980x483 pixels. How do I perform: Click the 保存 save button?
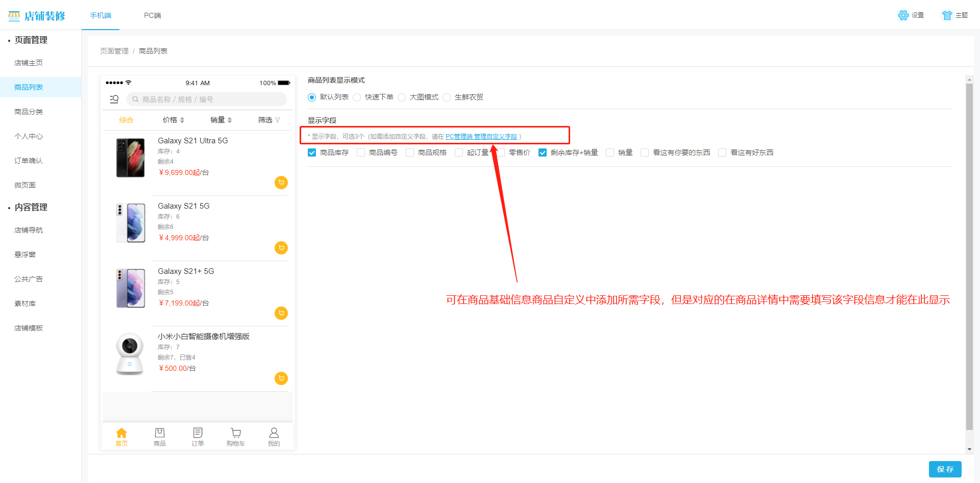(x=945, y=469)
